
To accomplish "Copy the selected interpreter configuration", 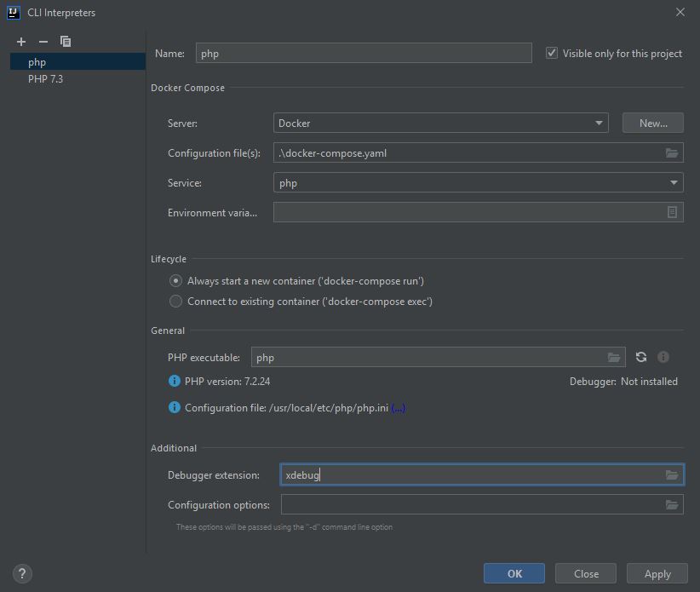I will [x=66, y=42].
